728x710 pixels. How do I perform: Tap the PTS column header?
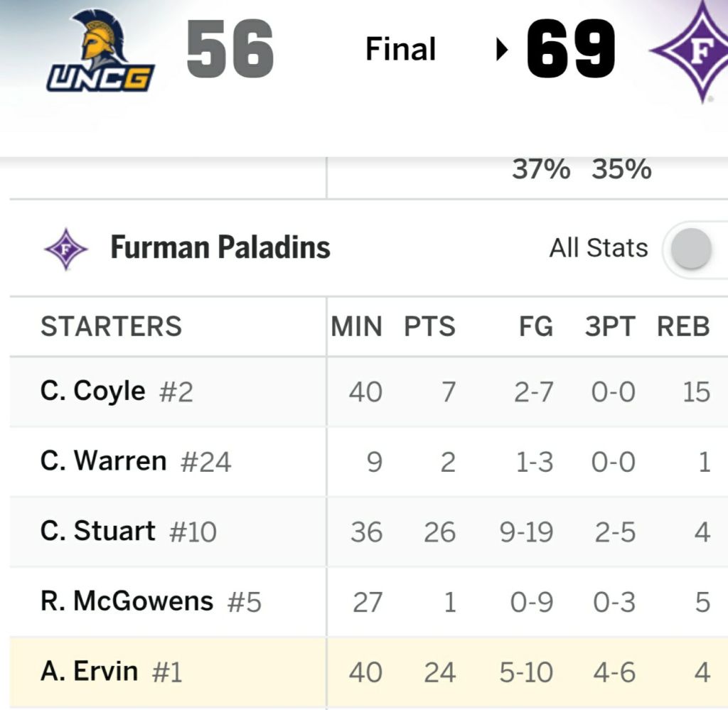[x=429, y=326]
